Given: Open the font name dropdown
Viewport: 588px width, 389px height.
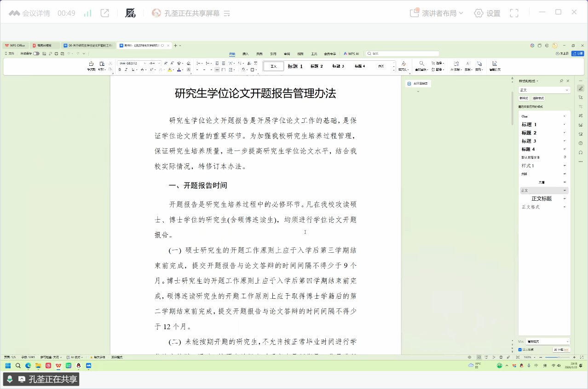Looking at the screenshot, I should click(x=145, y=63).
